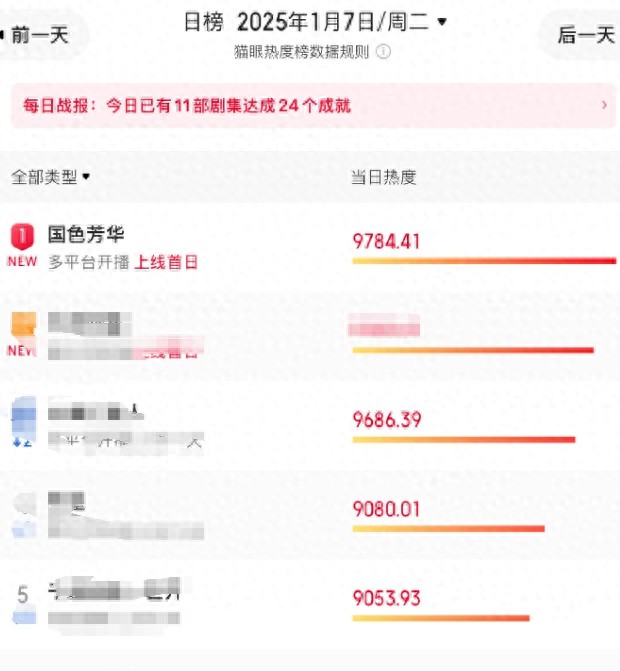Click the info icon beside 猫眼热度榜数据规则
Image resolution: width=620 pixels, height=671 pixels.
coord(383,51)
